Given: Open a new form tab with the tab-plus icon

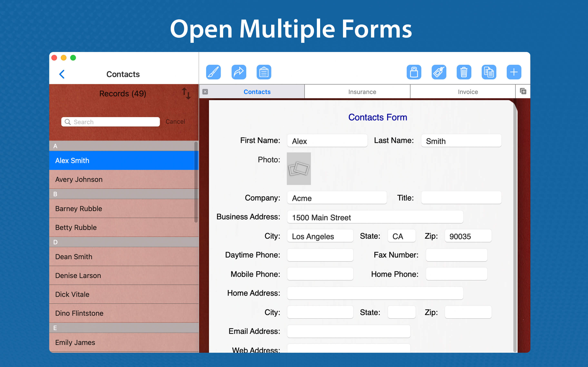Looking at the screenshot, I should point(523,92).
